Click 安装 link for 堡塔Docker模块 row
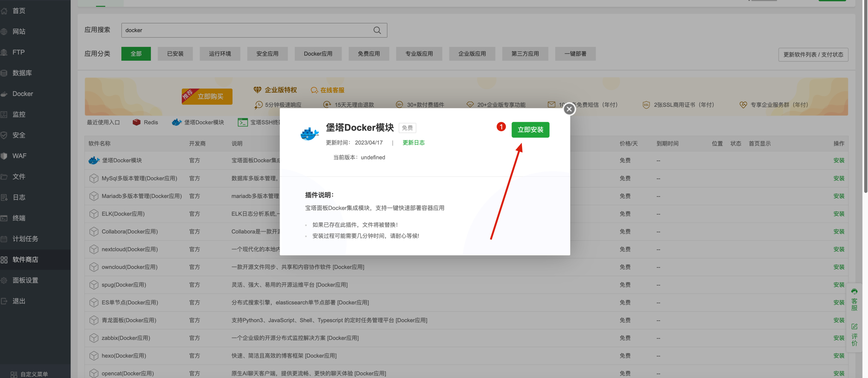This screenshot has width=868, height=378. pyautogui.click(x=839, y=160)
